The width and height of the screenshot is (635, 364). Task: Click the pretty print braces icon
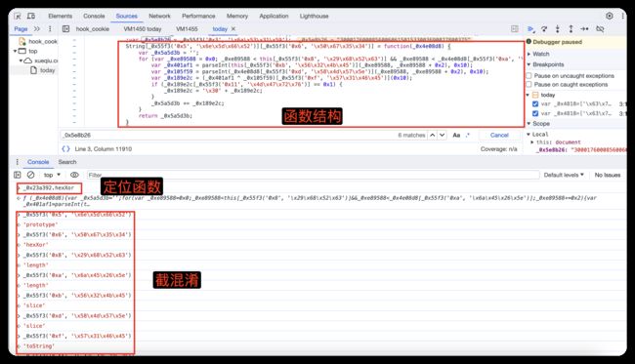65,149
